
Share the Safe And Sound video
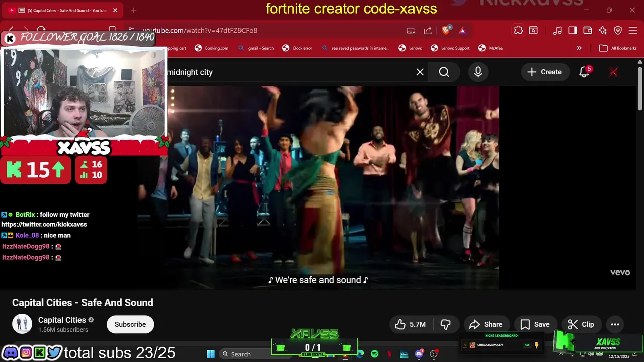coord(486,324)
